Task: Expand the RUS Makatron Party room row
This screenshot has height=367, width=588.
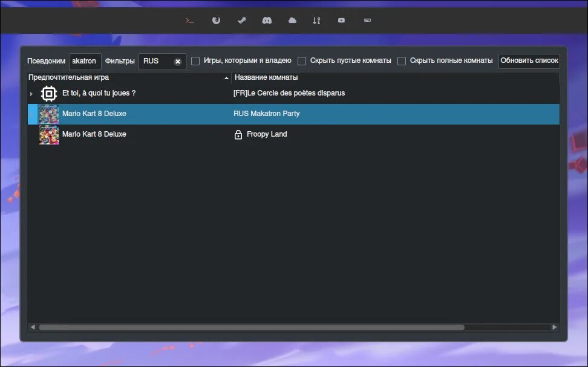Action: click(x=31, y=114)
